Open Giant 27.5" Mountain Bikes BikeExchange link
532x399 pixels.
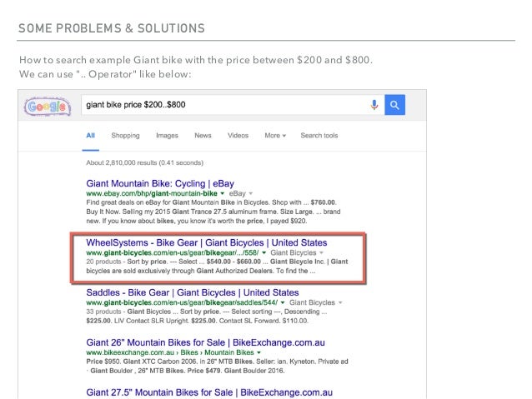tap(209, 392)
